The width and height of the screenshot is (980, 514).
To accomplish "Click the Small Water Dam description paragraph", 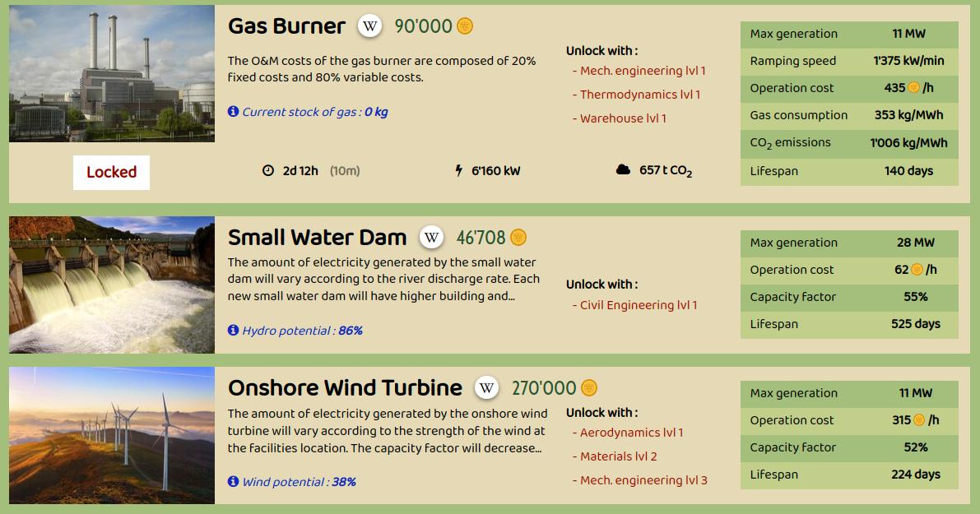I will click(x=383, y=279).
